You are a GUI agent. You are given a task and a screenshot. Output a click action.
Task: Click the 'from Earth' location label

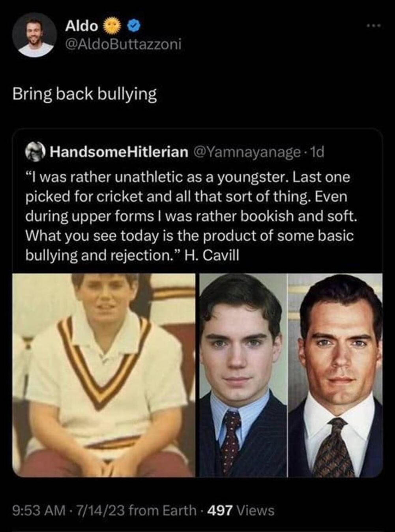coord(163,510)
